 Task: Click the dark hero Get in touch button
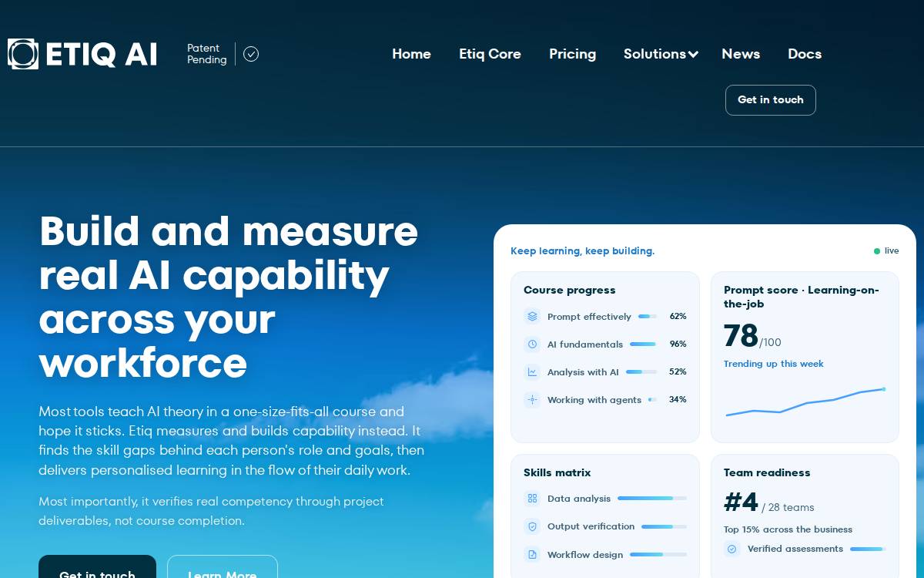pyautogui.click(x=97, y=566)
